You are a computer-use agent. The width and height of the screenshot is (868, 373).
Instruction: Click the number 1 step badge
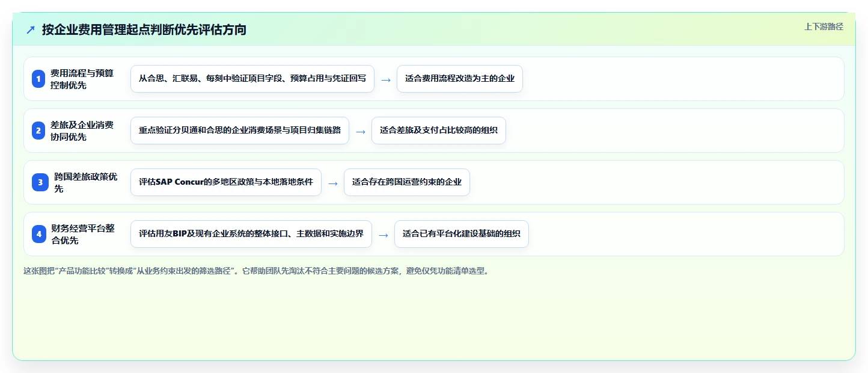[38, 79]
